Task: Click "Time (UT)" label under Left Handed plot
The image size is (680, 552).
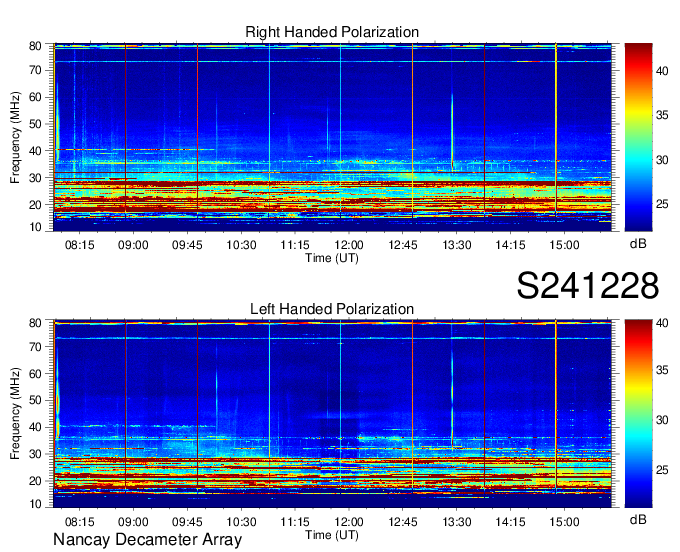Action: coord(332,535)
